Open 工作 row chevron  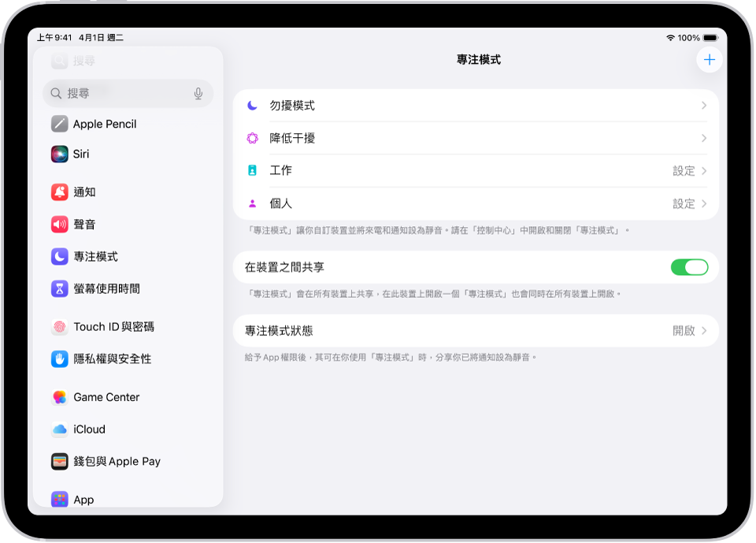point(704,171)
